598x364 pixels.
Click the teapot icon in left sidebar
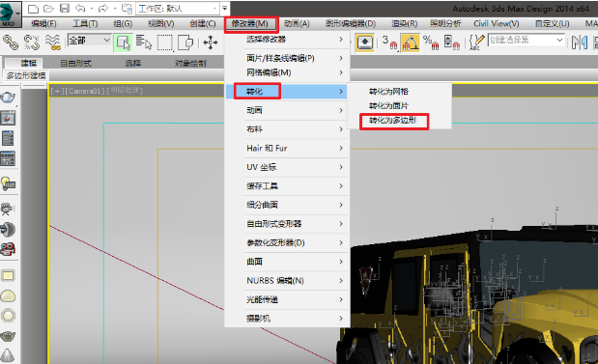coord(8,98)
